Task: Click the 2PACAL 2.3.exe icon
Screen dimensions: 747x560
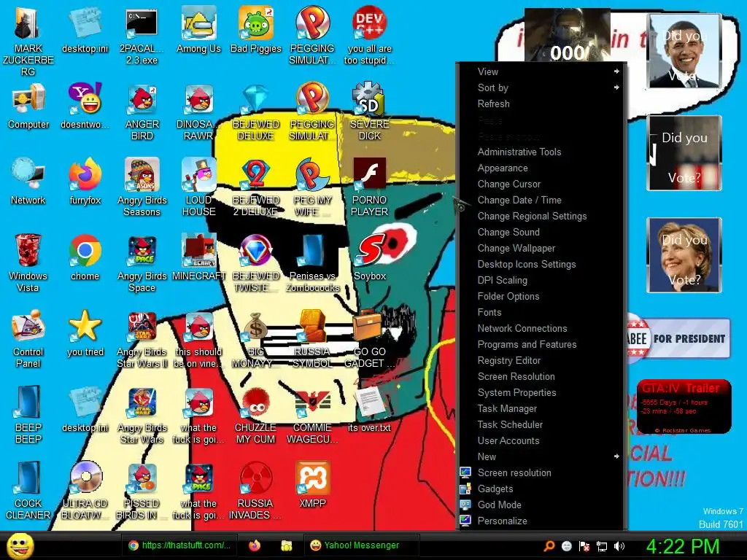Action: tap(142, 35)
